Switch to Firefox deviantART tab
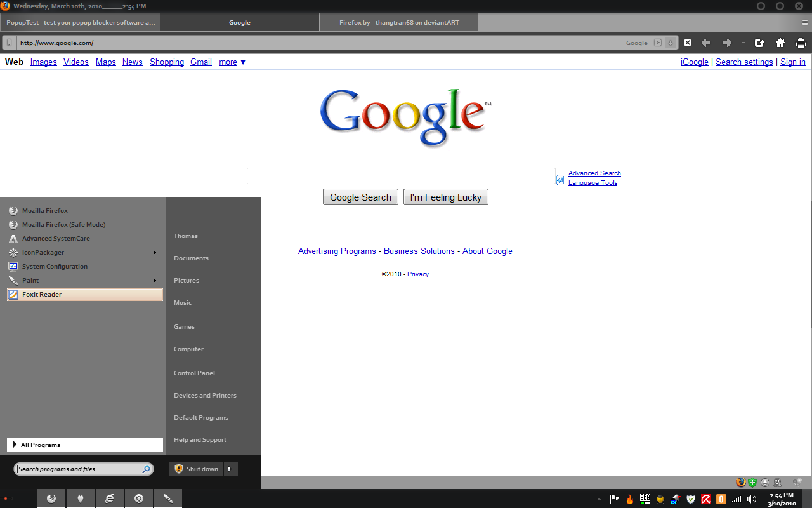 click(x=399, y=22)
